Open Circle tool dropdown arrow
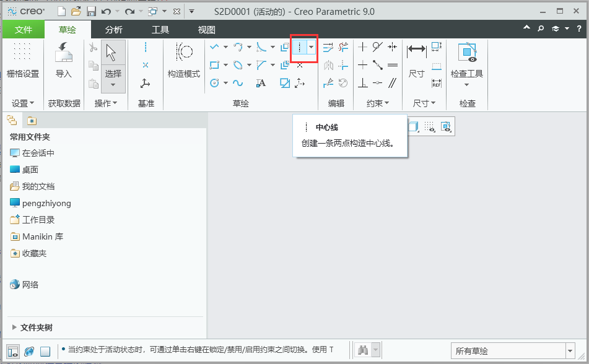 pyautogui.click(x=225, y=83)
